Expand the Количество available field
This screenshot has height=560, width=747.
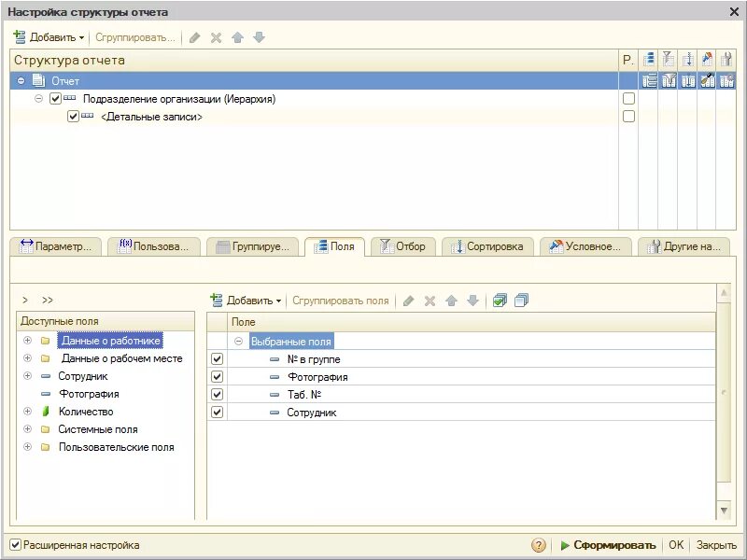28,411
